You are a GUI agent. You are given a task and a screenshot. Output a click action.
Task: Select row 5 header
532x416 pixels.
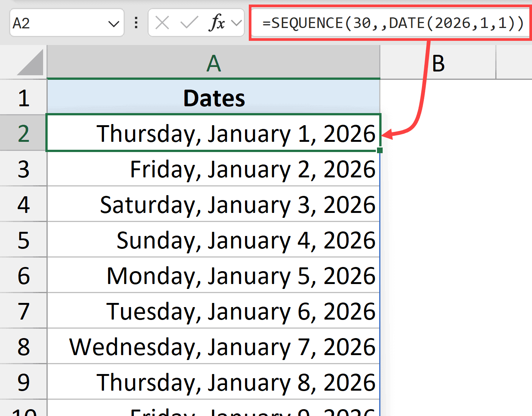coord(23,240)
